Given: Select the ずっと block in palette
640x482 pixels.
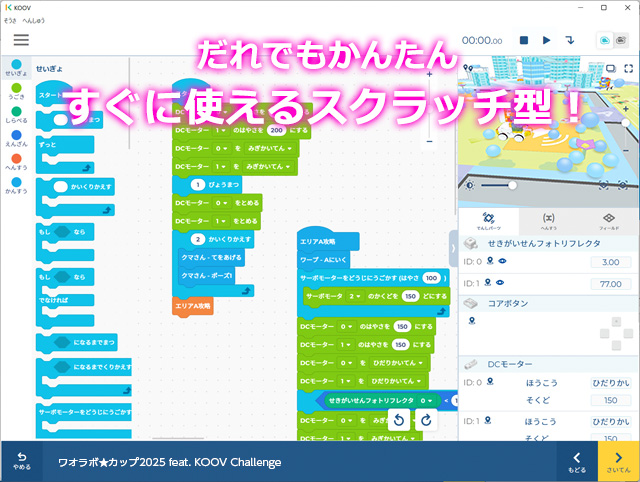Looking at the screenshot, I should pyautogui.click(x=65, y=154).
